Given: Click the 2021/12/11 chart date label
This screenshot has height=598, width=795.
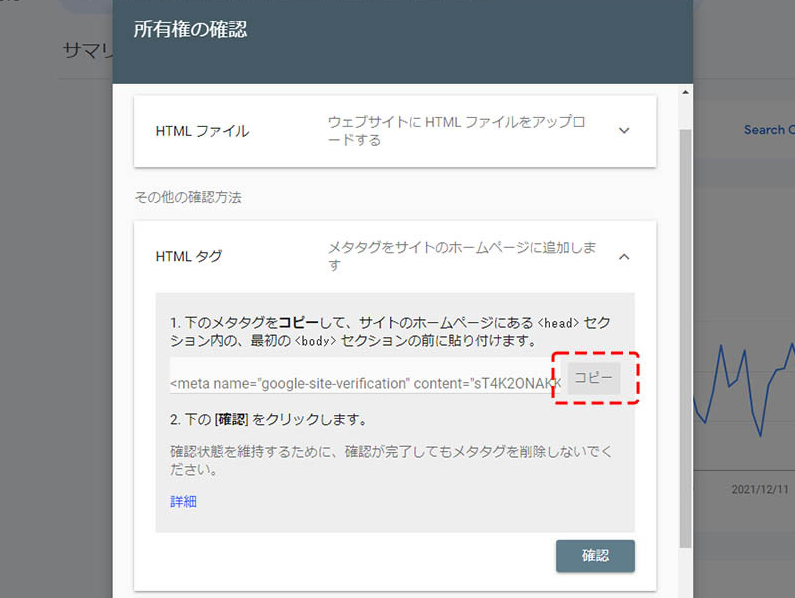Looking at the screenshot, I should pyautogui.click(x=762, y=490).
